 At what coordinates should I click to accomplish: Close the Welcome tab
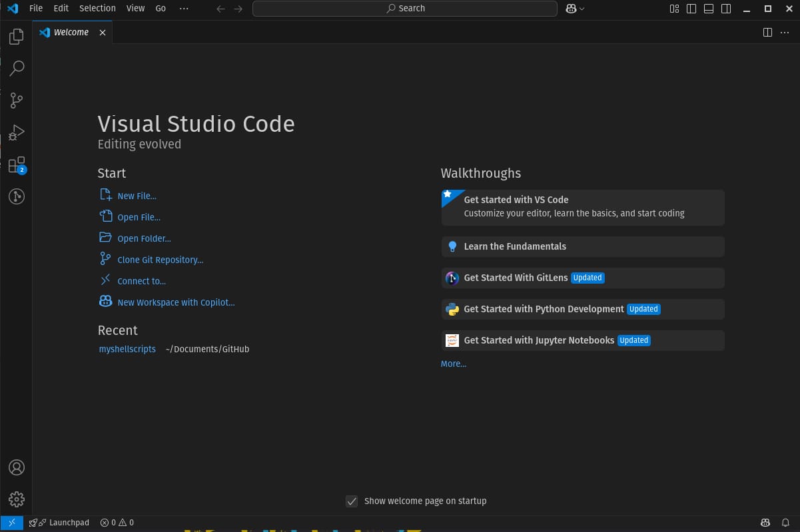(103, 33)
